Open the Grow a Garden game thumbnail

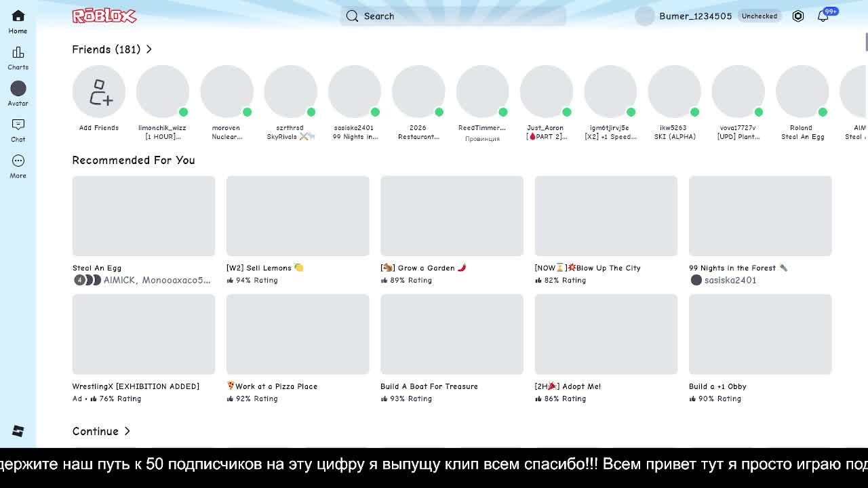tap(452, 216)
